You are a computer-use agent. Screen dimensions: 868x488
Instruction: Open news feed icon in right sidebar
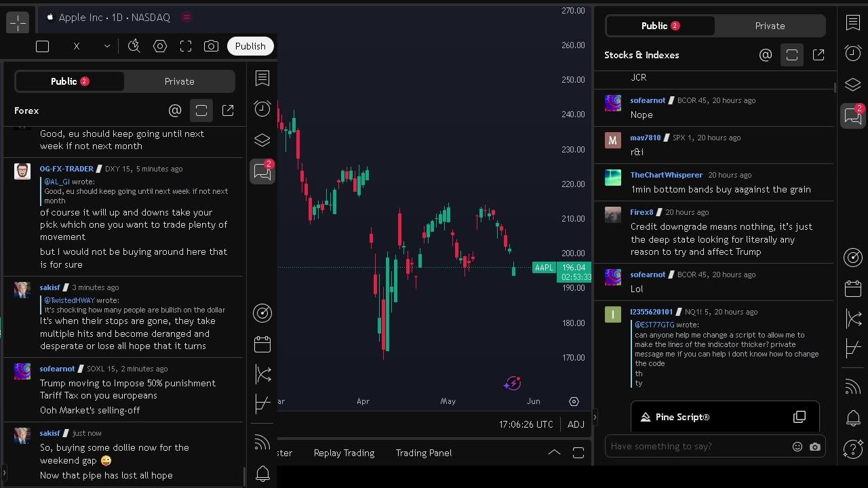[x=853, y=387]
